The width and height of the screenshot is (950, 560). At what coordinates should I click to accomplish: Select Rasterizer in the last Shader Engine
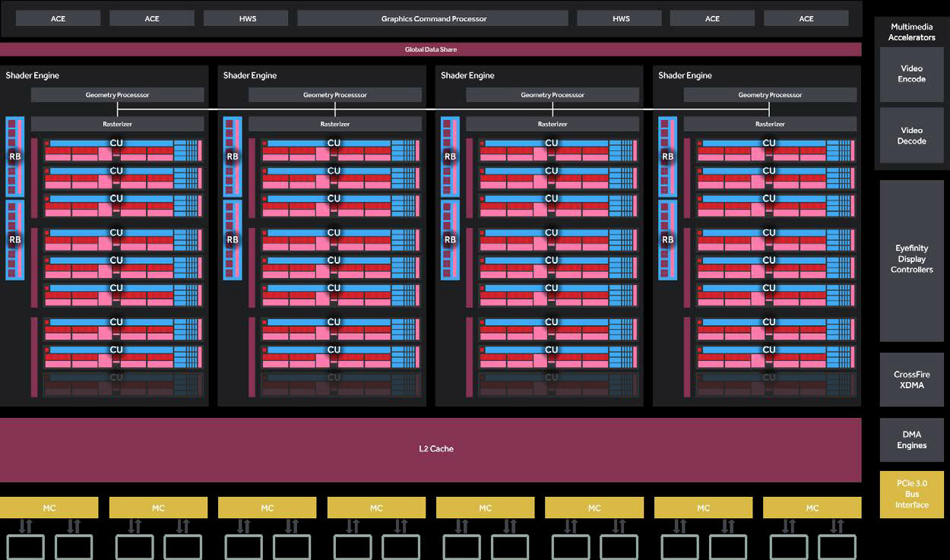pos(770,124)
